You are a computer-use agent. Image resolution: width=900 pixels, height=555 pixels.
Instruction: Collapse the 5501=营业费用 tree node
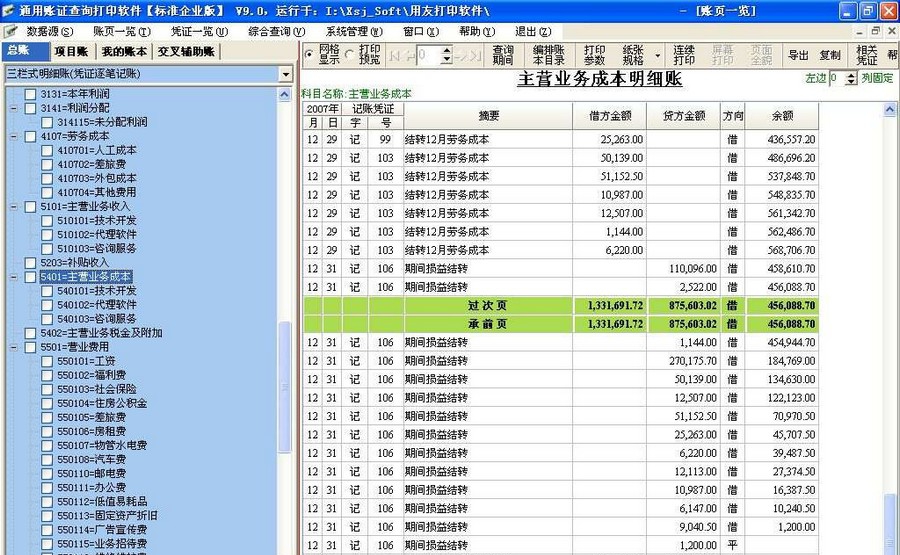click(14, 347)
